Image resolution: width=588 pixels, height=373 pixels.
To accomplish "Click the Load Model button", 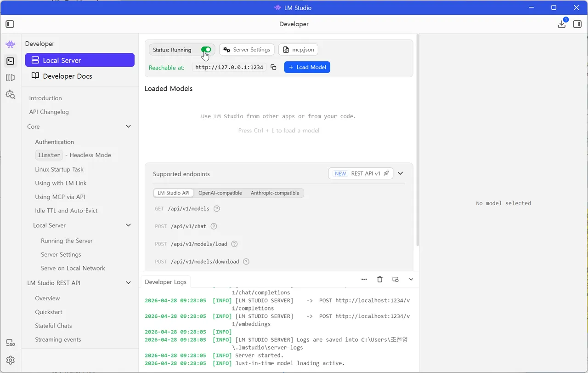I will [x=307, y=67].
